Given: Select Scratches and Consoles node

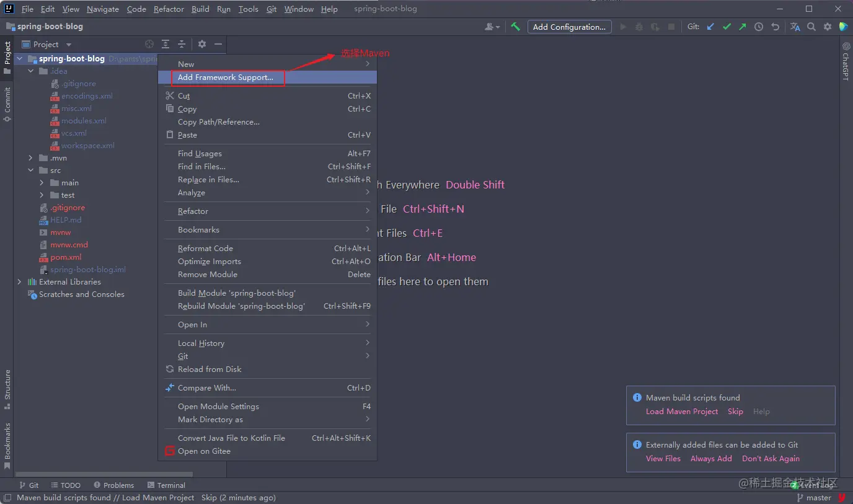Looking at the screenshot, I should 81,294.
